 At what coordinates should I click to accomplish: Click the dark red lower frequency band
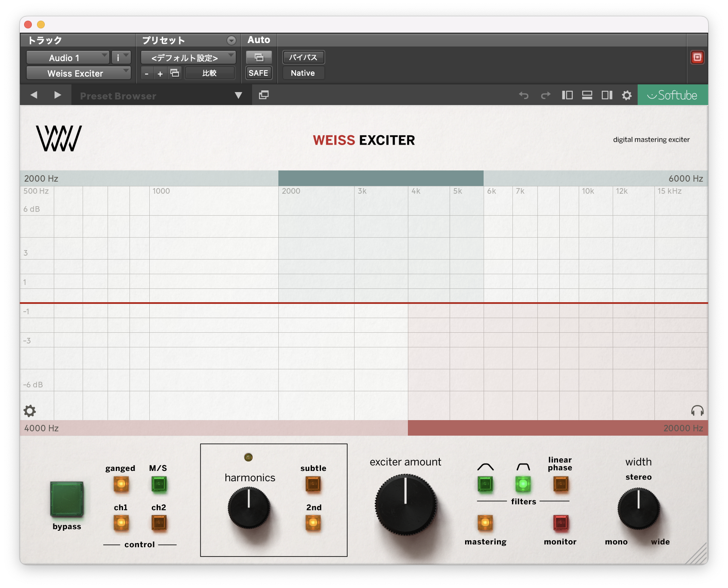(558, 428)
